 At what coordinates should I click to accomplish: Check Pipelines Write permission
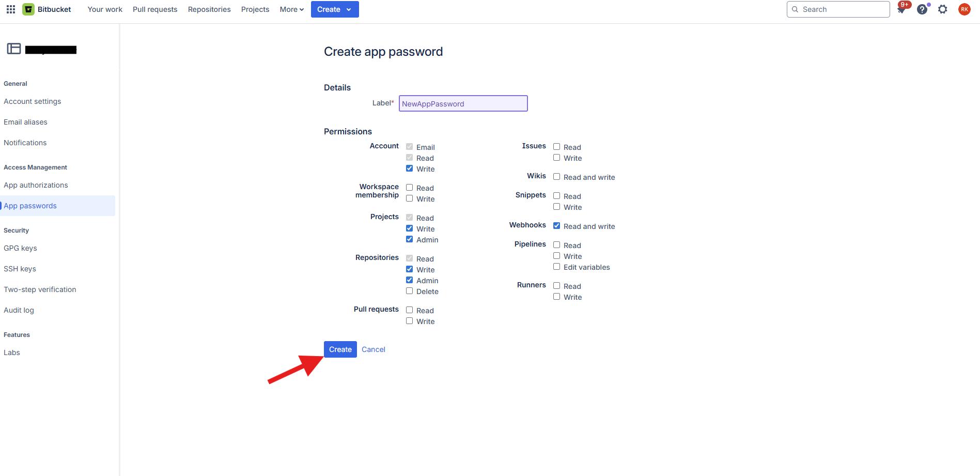tap(556, 256)
